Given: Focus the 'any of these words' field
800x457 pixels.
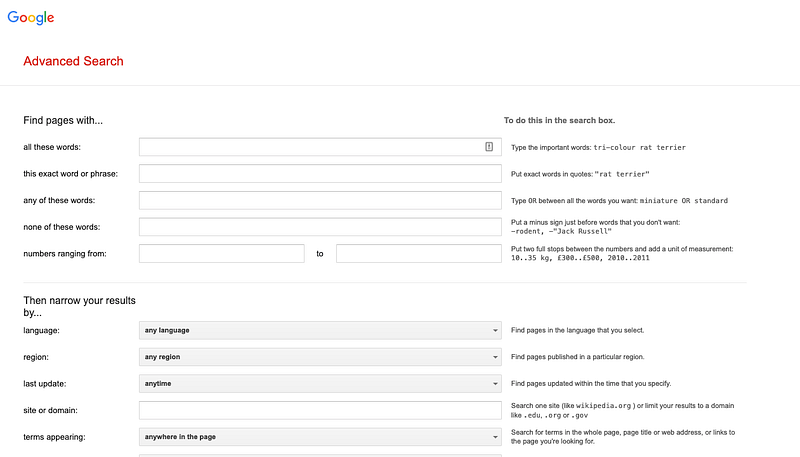Looking at the screenshot, I should coord(320,200).
